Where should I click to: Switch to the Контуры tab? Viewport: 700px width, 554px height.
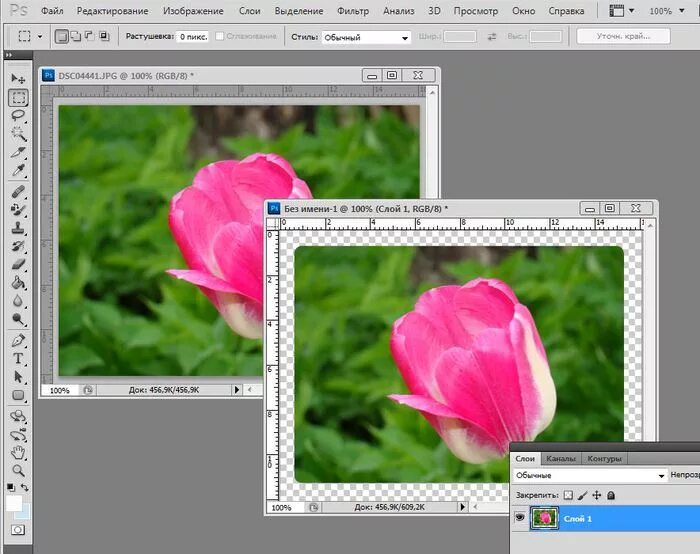click(x=604, y=458)
